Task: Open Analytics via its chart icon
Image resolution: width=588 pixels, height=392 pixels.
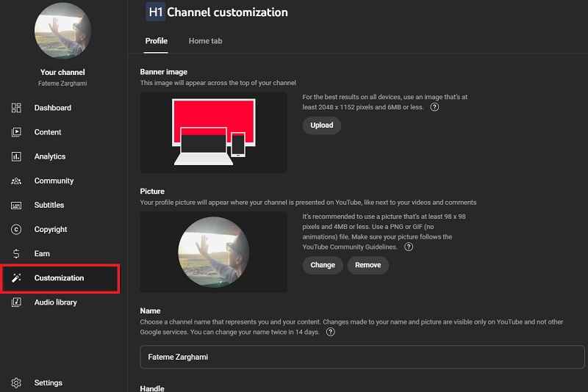Action: 16,156
